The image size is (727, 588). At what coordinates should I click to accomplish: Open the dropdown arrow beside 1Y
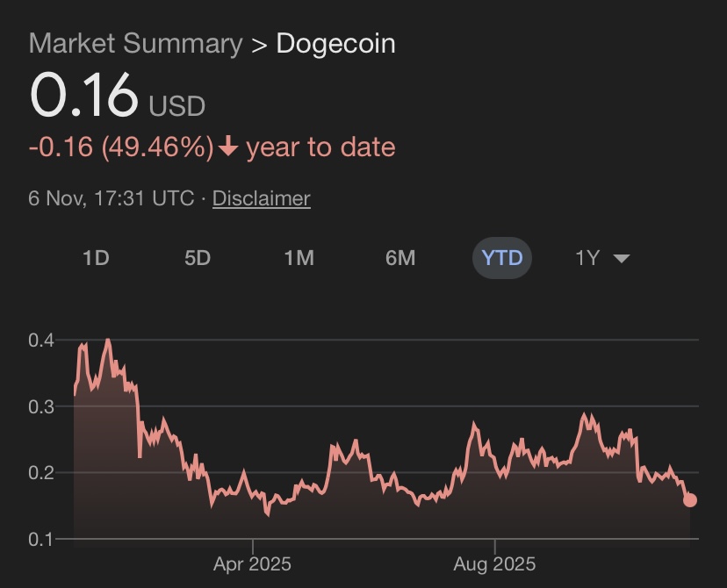(622, 258)
